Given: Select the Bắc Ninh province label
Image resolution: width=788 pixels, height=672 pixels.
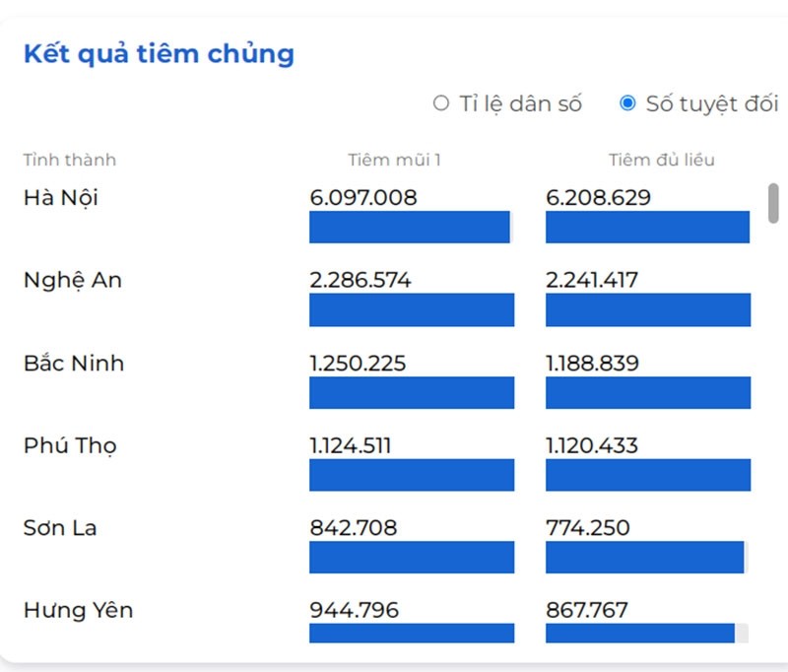Looking at the screenshot, I should coord(74,363).
